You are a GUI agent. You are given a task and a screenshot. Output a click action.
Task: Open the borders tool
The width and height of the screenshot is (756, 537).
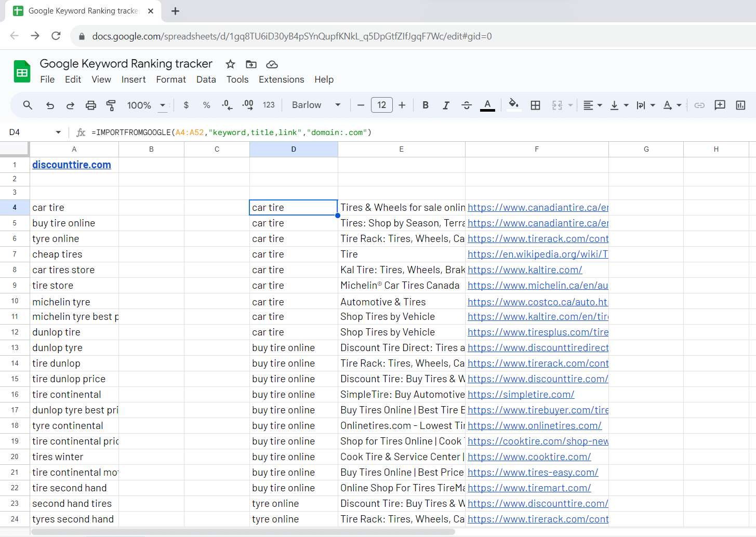535,105
